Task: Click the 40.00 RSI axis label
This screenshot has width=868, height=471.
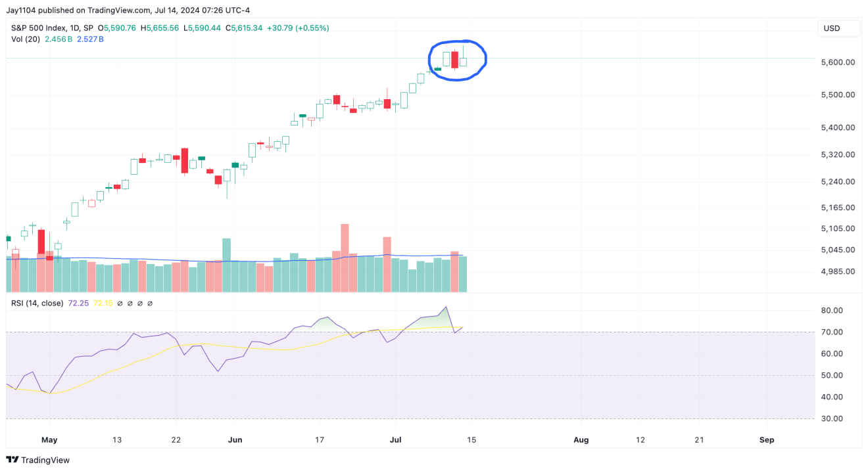Action: point(832,397)
